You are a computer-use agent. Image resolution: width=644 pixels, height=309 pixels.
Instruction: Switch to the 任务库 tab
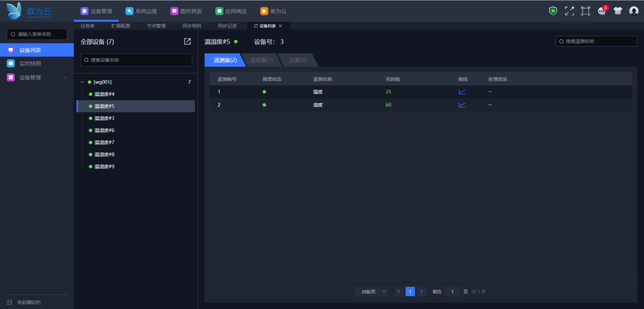point(88,26)
